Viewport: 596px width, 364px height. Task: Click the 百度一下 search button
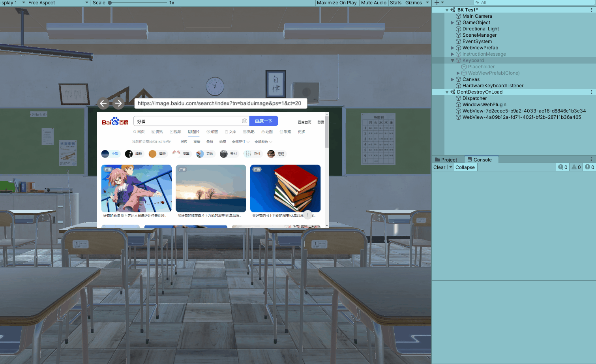(x=264, y=121)
